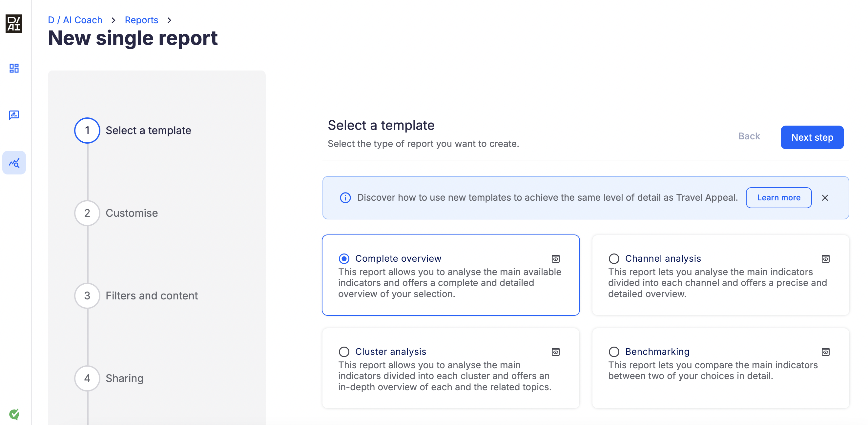868x425 pixels.
Task: Open the dashboard grid icon in sidebar
Action: tap(14, 68)
